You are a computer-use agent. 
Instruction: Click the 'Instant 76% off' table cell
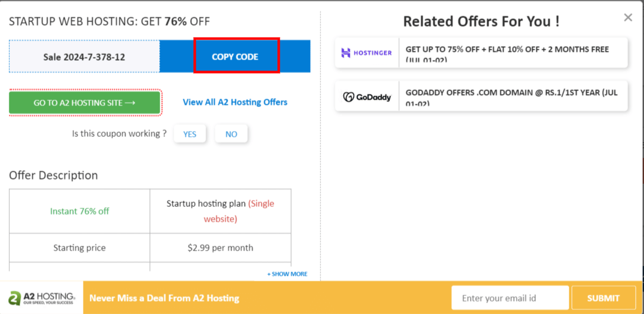point(79,211)
